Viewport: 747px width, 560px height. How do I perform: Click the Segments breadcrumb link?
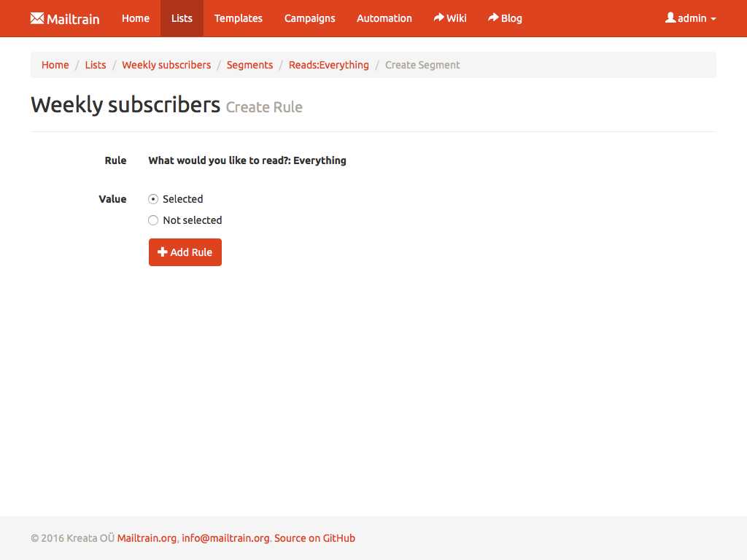[x=249, y=65]
